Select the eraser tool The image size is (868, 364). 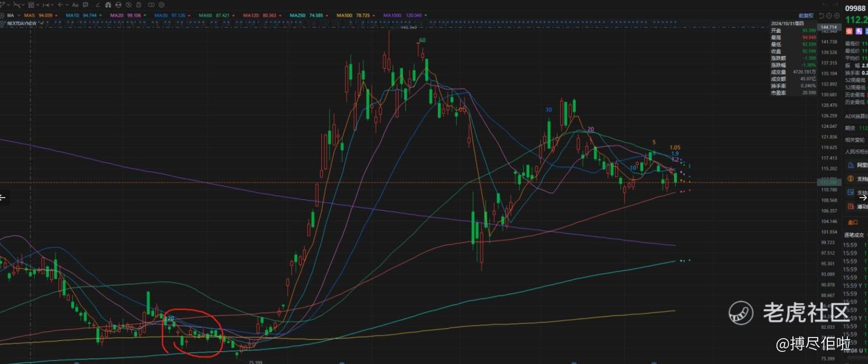coord(98,5)
